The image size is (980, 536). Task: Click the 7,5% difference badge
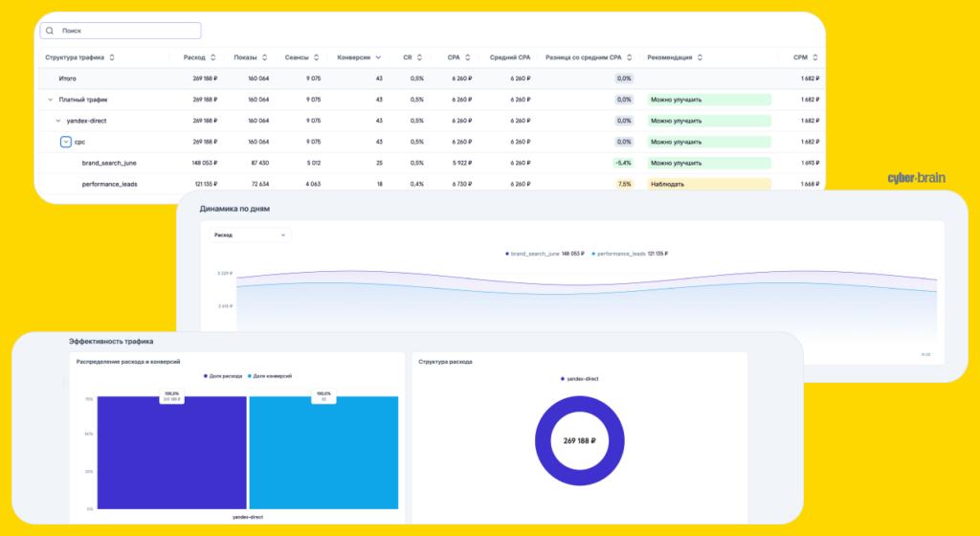point(624,185)
